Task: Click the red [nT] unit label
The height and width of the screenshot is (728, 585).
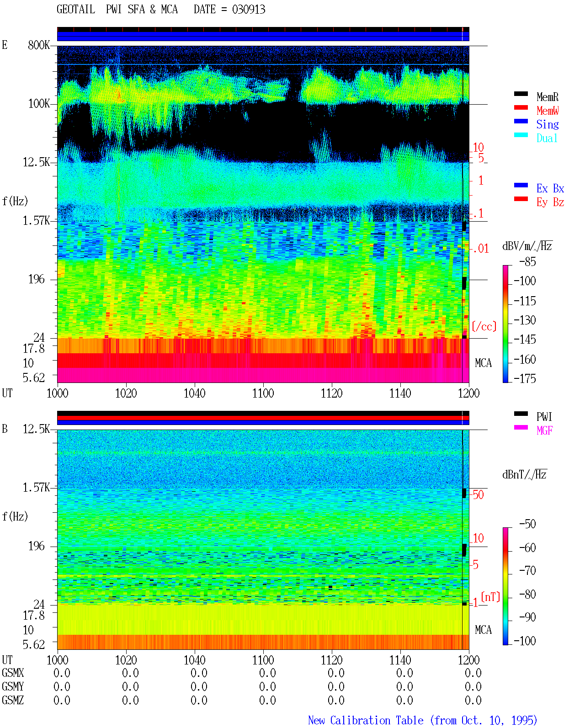Action: [490, 597]
